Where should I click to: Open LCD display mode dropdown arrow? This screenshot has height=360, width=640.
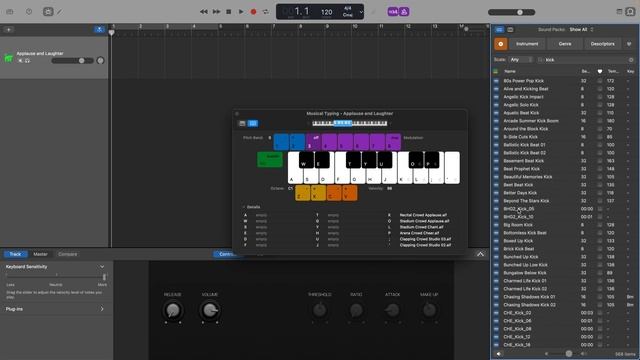point(361,12)
